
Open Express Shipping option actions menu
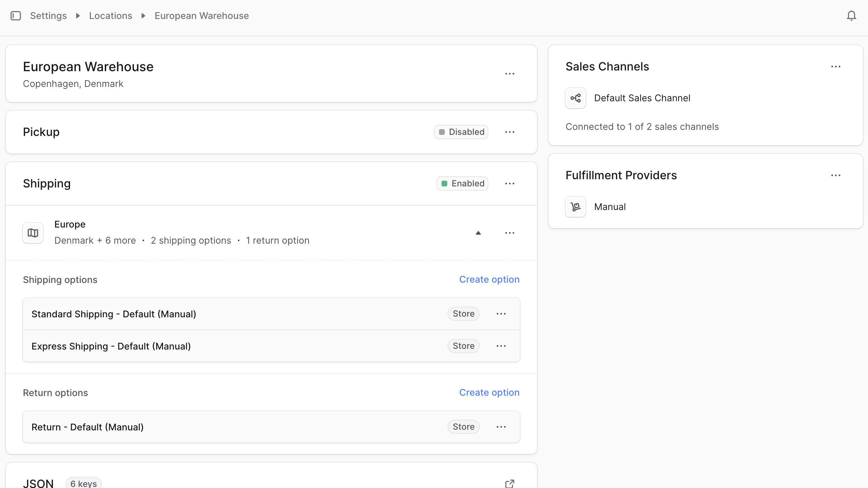tap(501, 346)
